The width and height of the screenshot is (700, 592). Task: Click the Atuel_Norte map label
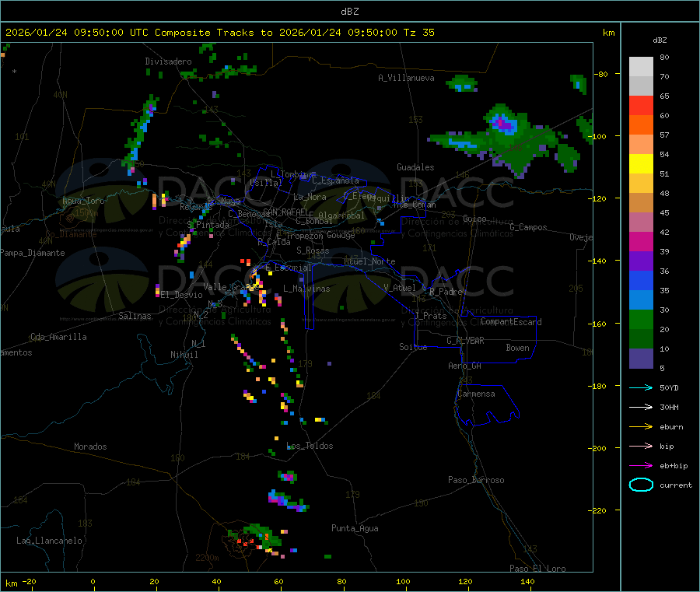click(x=369, y=261)
